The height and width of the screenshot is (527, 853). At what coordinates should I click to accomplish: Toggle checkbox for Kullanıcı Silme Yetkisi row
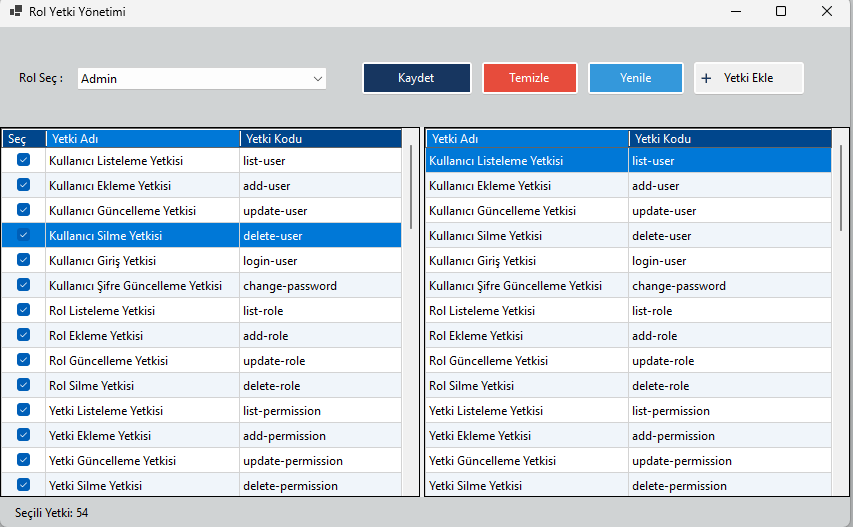pyautogui.click(x=23, y=235)
